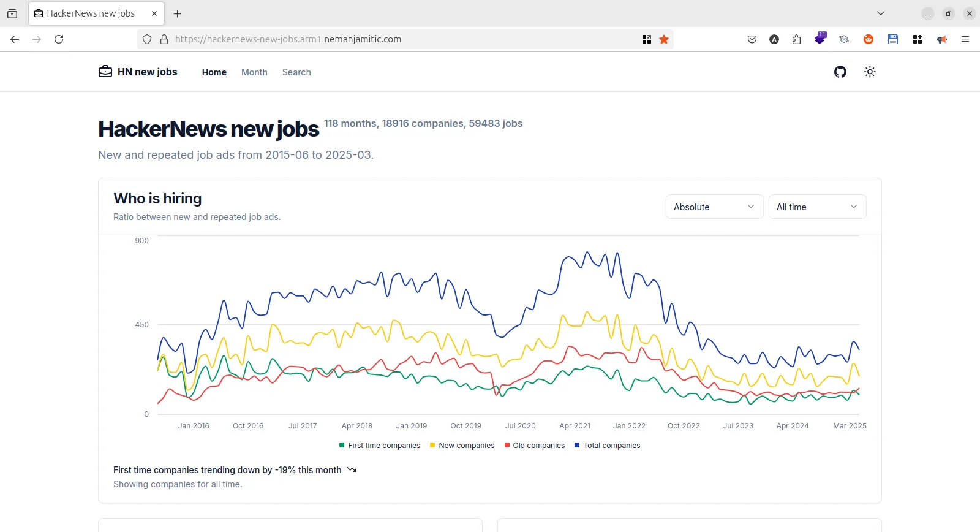The image size is (980, 532).
Task: Click the Pocket save icon
Action: pyautogui.click(x=752, y=39)
